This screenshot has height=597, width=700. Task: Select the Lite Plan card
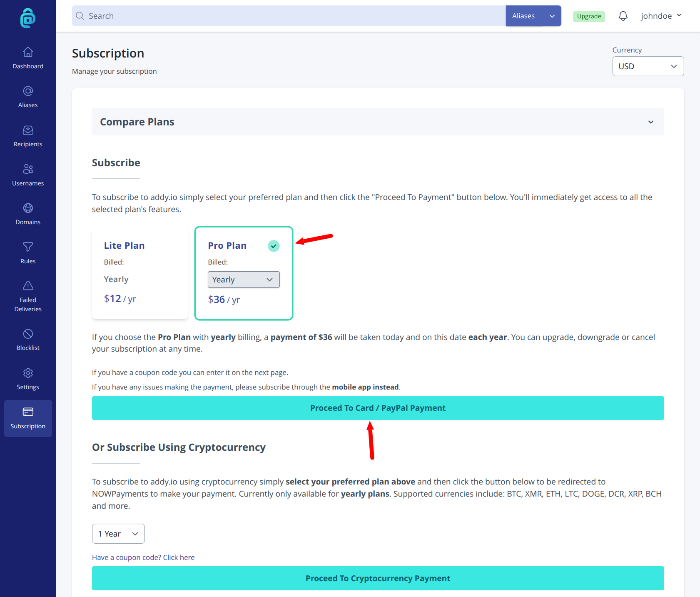point(140,273)
